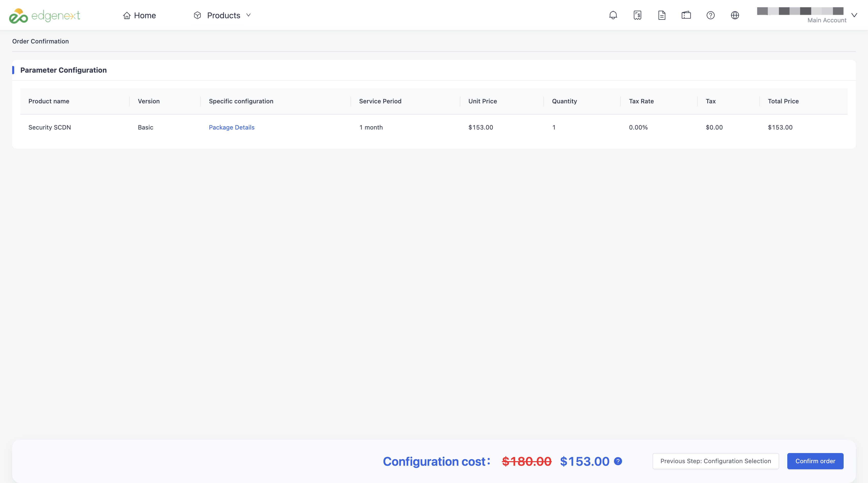Viewport: 868px width, 483px height.
Task: Go back to Previous Step: Configuration Selection
Action: 715,461
